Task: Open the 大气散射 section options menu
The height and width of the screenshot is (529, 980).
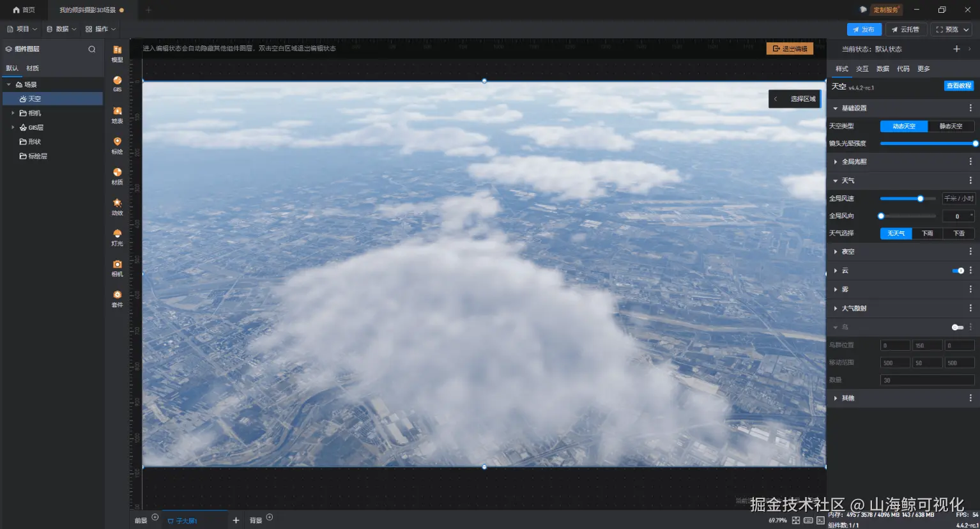Action: pyautogui.click(x=970, y=308)
